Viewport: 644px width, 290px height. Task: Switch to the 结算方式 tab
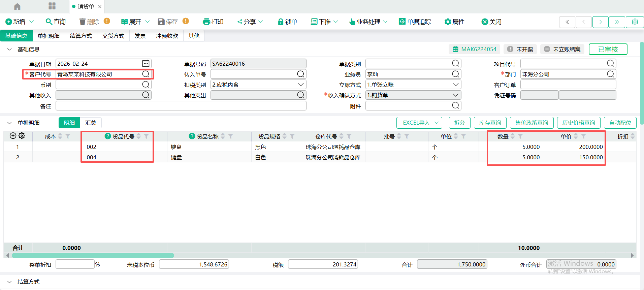coord(81,36)
